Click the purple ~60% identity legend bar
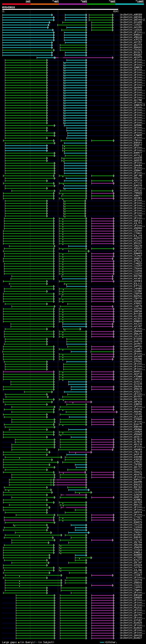The image size is (146, 644). pos(73,4)
